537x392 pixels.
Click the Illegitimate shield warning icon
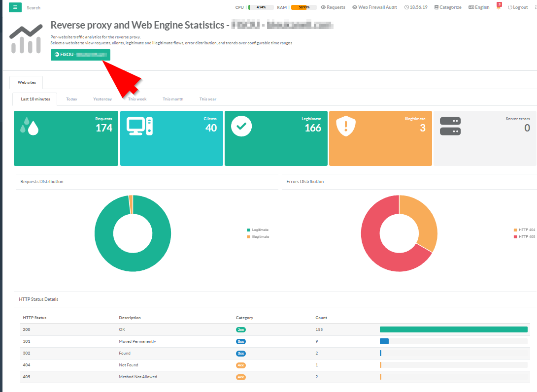click(345, 126)
